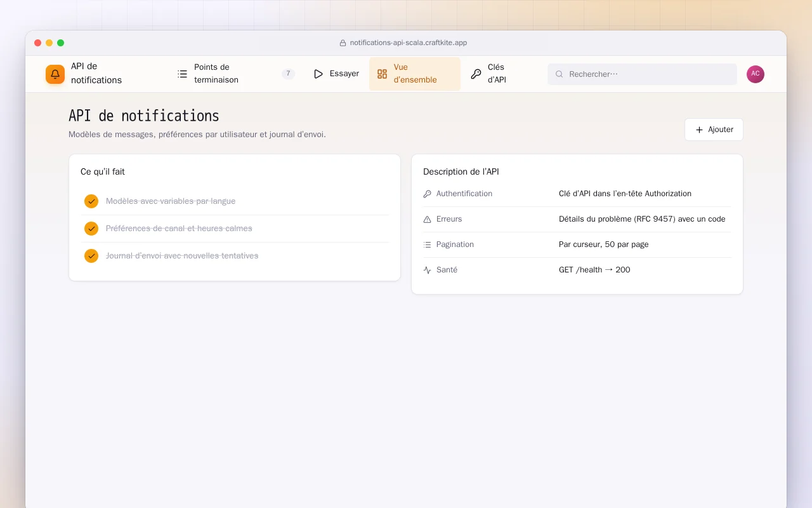This screenshot has height=508, width=812.
Task: Click the notifications-api-scala.craftkite.app address
Action: coord(409,43)
